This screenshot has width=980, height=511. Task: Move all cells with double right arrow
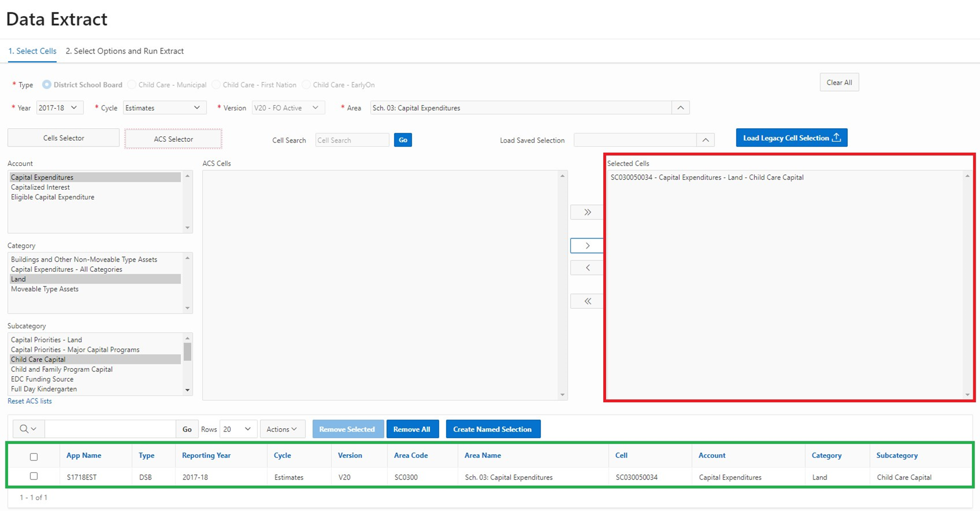click(x=587, y=212)
